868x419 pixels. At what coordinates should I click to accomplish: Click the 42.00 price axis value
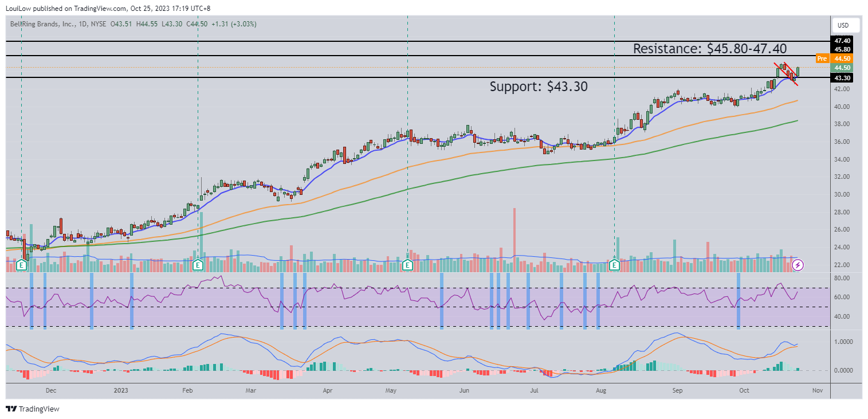pos(842,89)
